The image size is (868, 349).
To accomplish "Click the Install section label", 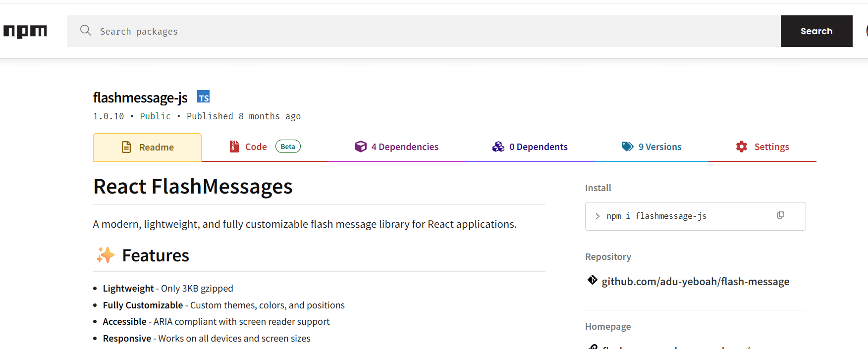I will coord(598,188).
